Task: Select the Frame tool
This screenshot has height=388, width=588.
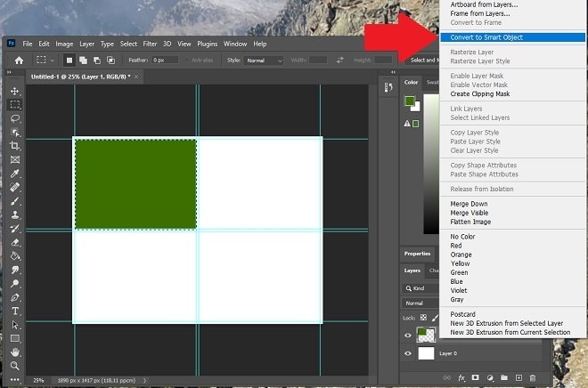Action: click(x=15, y=160)
